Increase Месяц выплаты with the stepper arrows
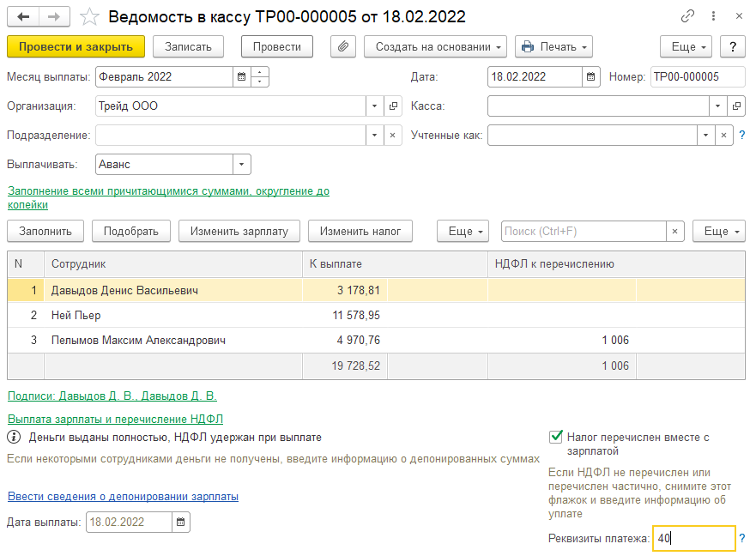The height and width of the screenshot is (556, 756). [x=260, y=72]
